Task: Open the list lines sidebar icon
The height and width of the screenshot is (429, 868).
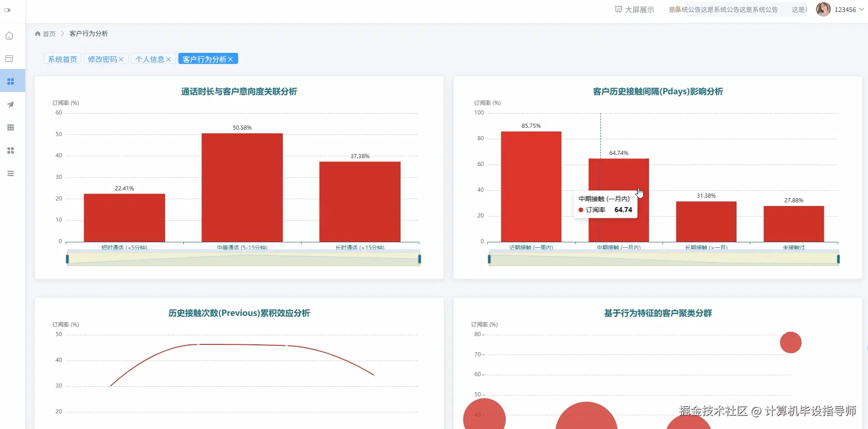Action: (x=11, y=173)
